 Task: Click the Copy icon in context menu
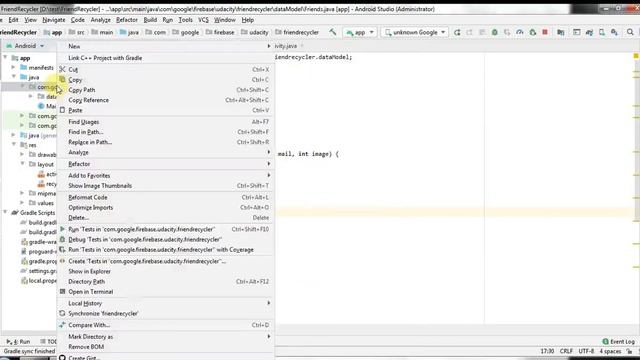coord(62,80)
